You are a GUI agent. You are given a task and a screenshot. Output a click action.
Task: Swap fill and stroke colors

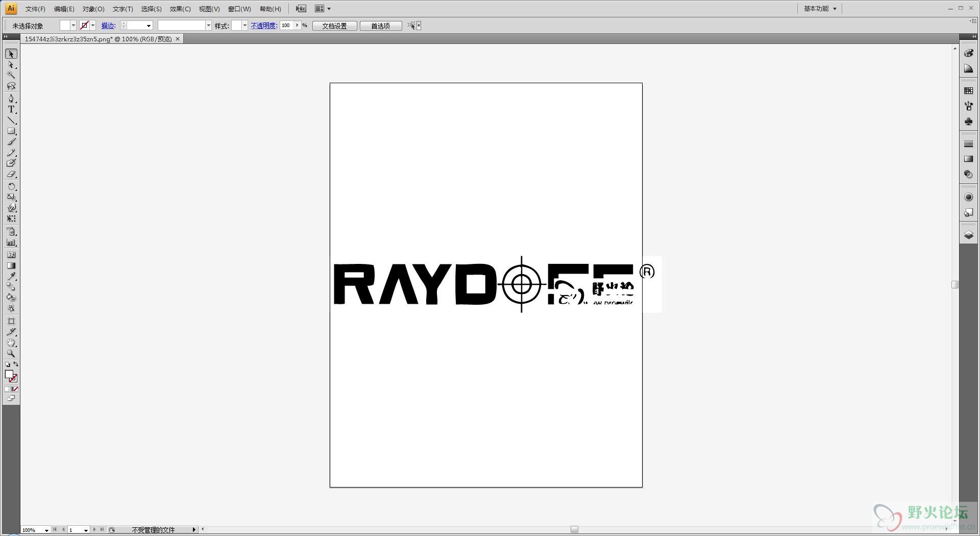[x=16, y=364]
